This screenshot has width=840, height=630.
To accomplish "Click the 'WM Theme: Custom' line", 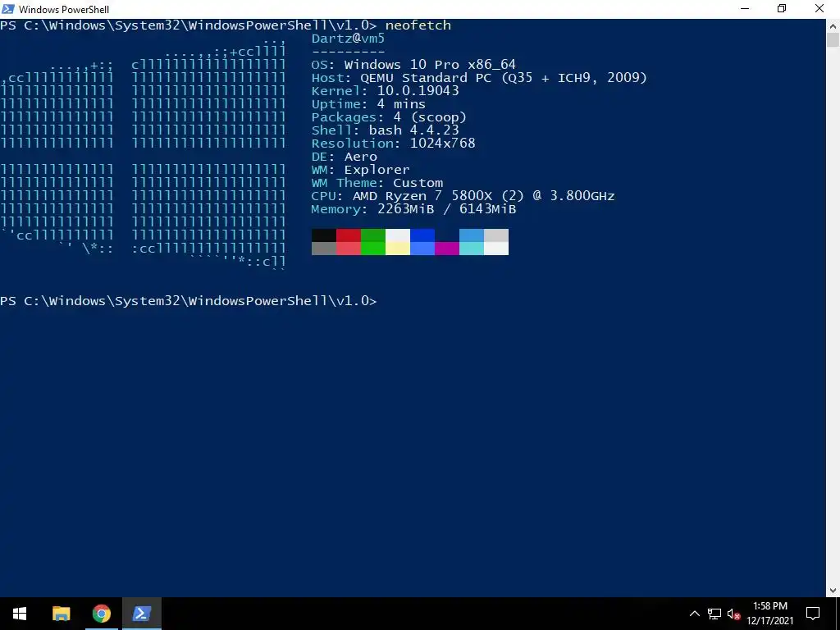I will pos(377,183).
